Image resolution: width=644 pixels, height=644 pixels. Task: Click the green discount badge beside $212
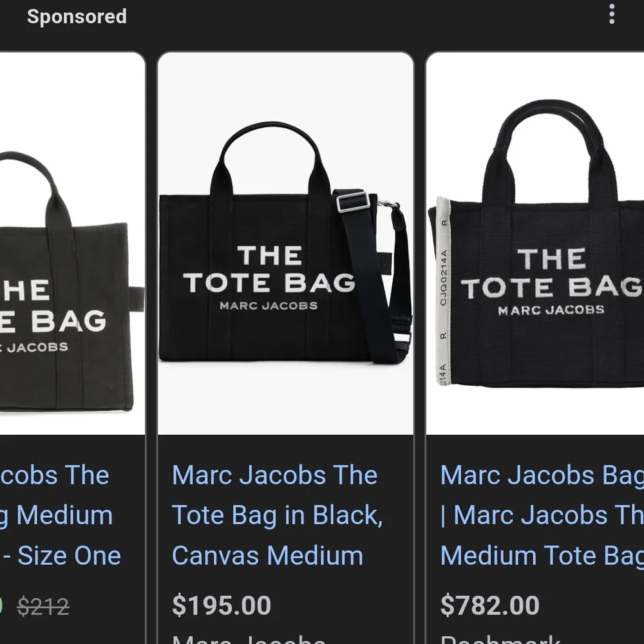1,606
